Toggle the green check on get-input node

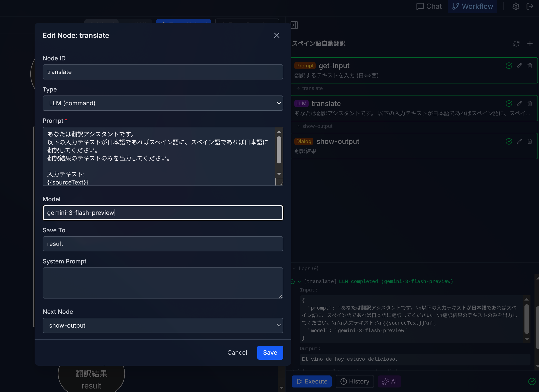coord(509,65)
